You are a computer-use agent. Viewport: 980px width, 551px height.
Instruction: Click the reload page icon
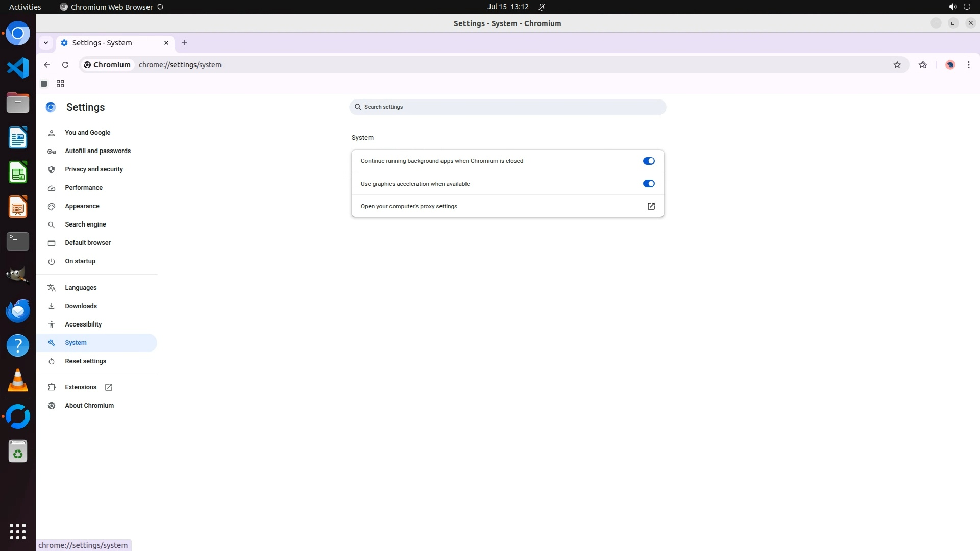click(65, 65)
